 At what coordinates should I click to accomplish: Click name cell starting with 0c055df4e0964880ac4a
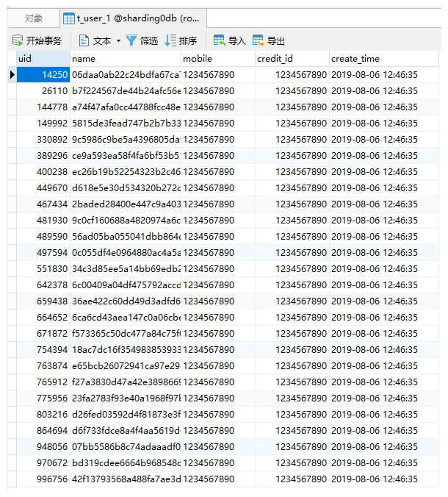pyautogui.click(x=126, y=253)
